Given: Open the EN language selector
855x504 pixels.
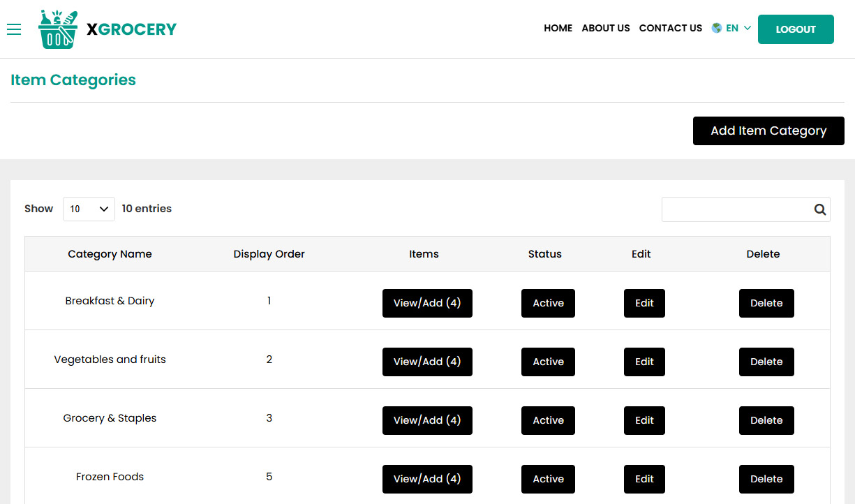Looking at the screenshot, I should 731,28.
